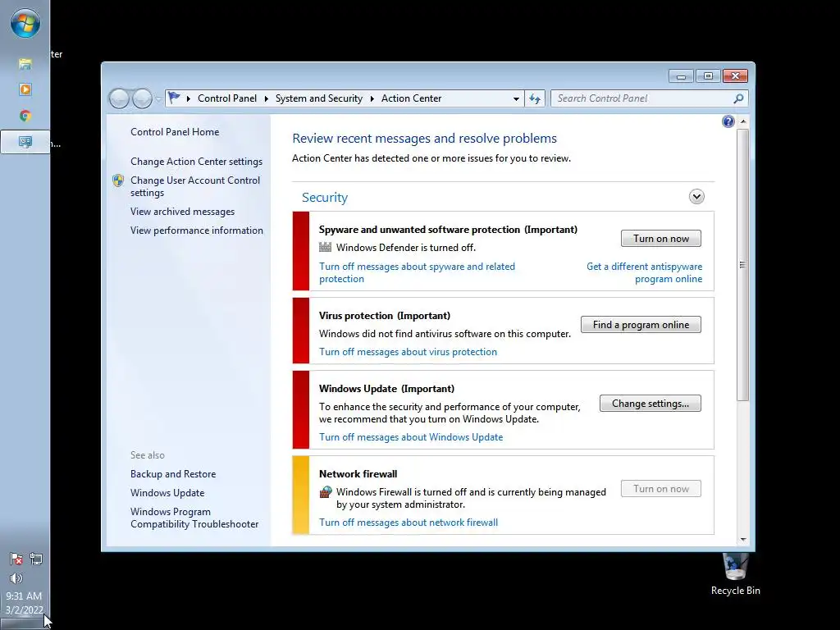Click the Security section heading
840x630 pixels.
pyautogui.click(x=325, y=197)
